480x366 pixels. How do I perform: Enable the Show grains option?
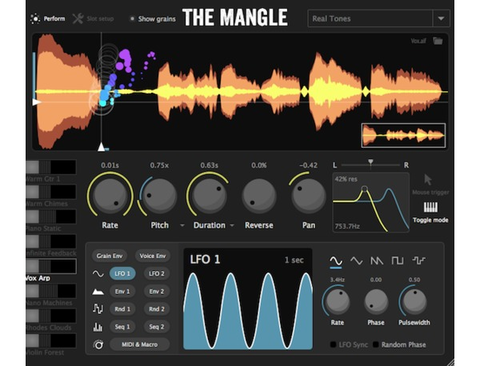pos(132,19)
